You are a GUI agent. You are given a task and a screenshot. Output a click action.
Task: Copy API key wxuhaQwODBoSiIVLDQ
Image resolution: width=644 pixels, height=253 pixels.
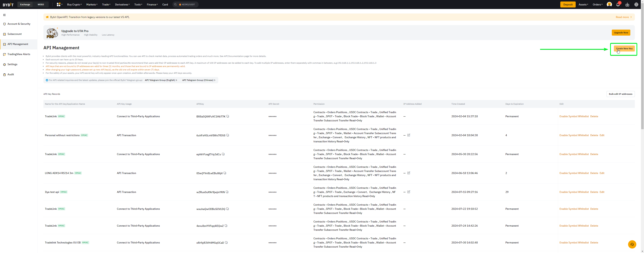[x=227, y=209]
